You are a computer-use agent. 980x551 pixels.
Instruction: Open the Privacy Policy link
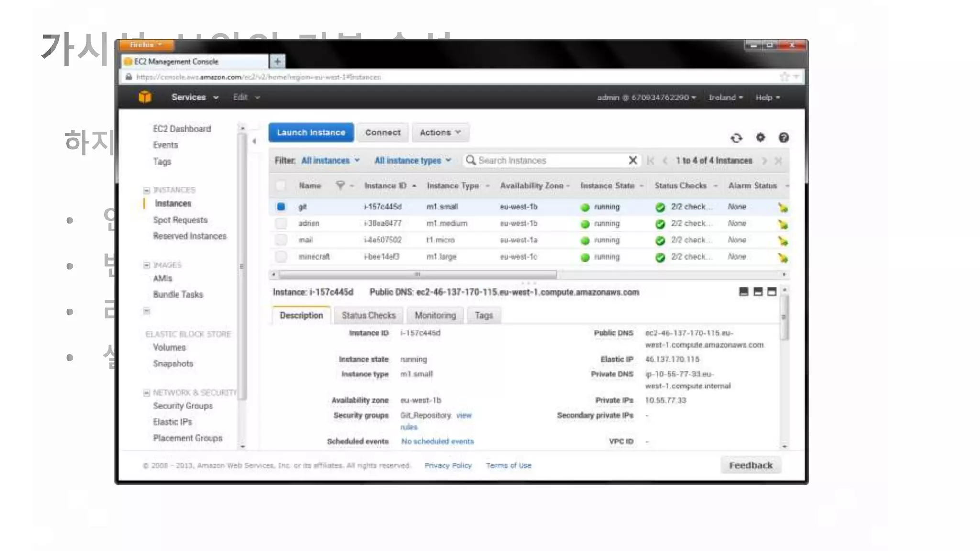pos(448,465)
